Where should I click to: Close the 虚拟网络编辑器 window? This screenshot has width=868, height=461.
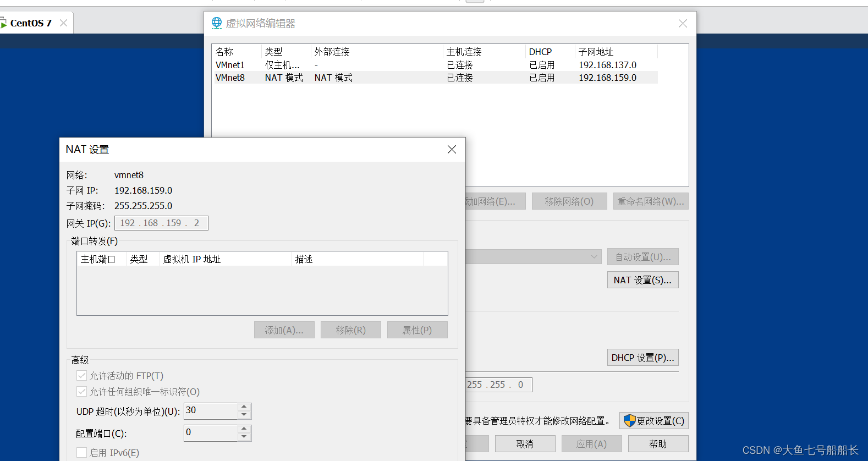683,24
